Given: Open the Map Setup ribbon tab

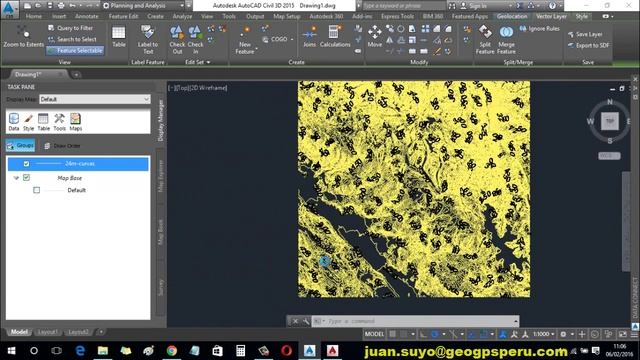Looking at the screenshot, I should click(x=287, y=16).
